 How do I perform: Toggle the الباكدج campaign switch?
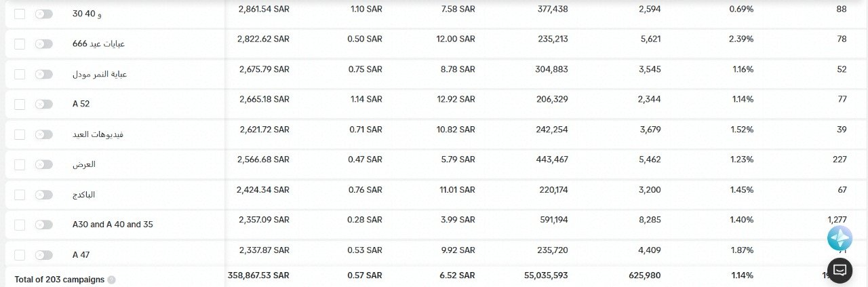pyautogui.click(x=44, y=195)
